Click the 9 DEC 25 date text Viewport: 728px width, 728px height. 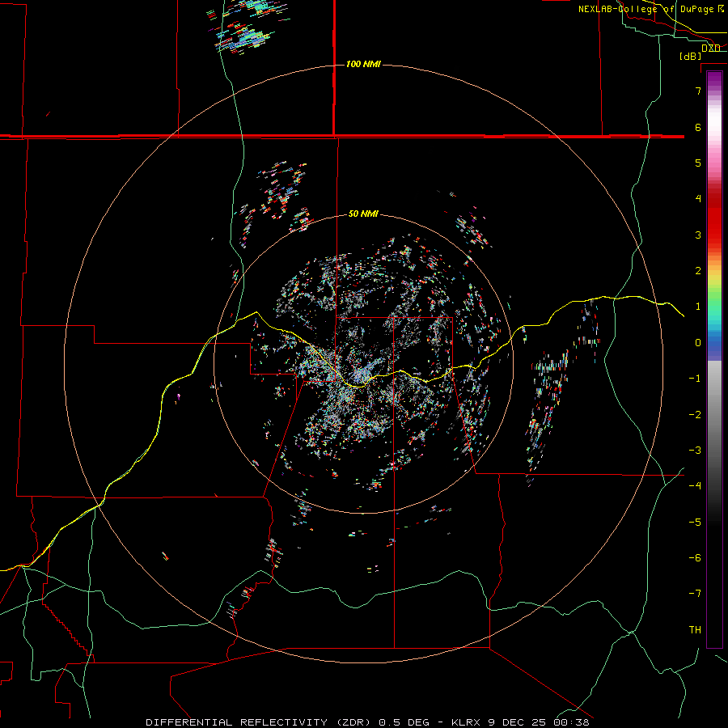click(x=516, y=722)
